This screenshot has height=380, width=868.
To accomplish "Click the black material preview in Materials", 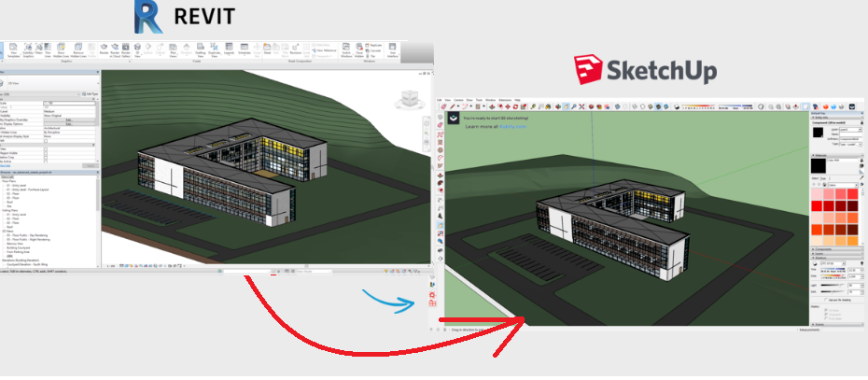I will [819, 165].
